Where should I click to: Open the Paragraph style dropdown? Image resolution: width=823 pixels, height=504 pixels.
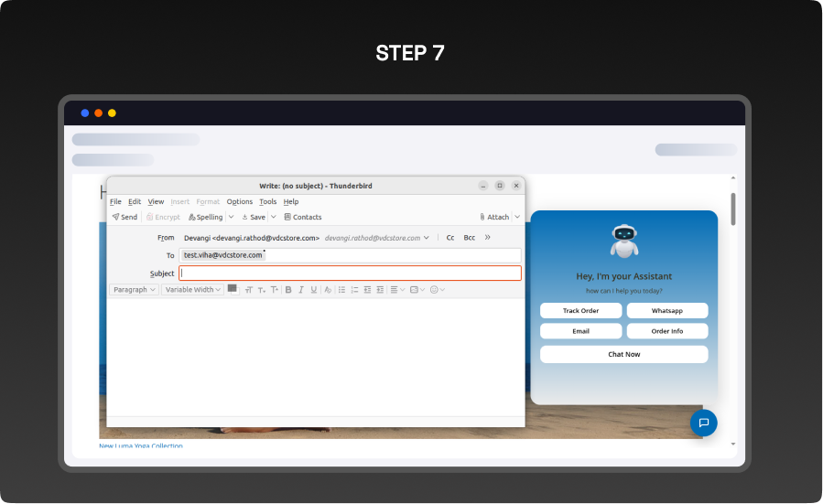(134, 290)
